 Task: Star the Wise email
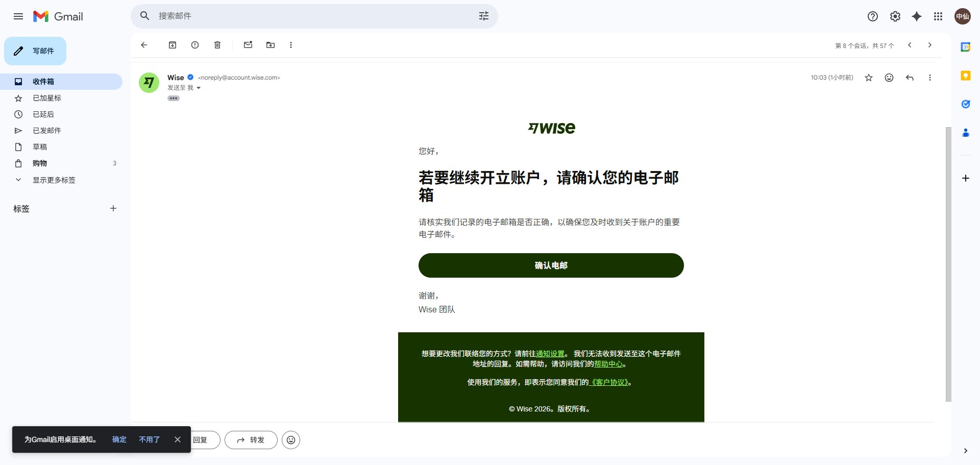click(869, 78)
